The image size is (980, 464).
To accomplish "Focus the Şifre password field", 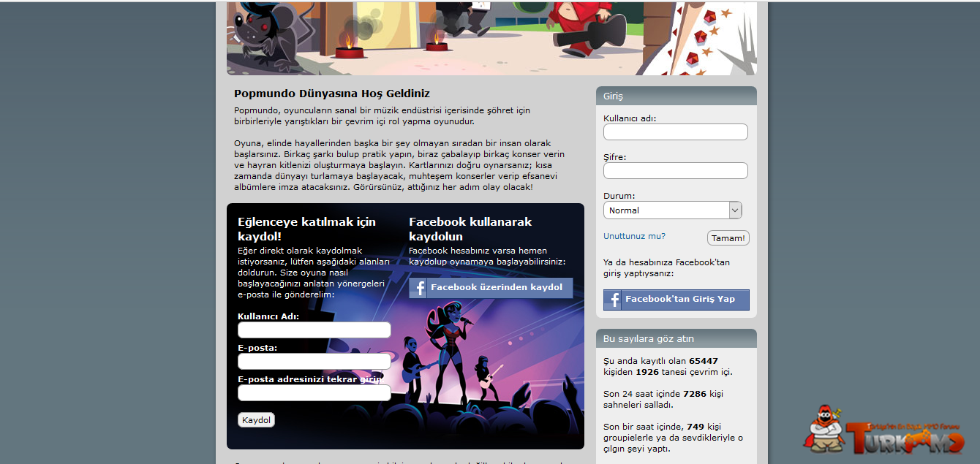I will [676, 171].
